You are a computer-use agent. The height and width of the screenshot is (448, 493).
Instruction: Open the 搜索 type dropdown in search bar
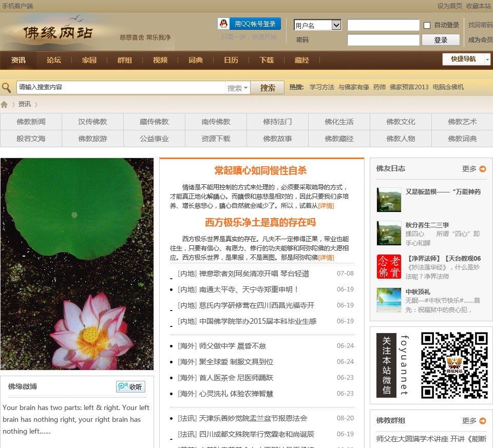[237, 88]
